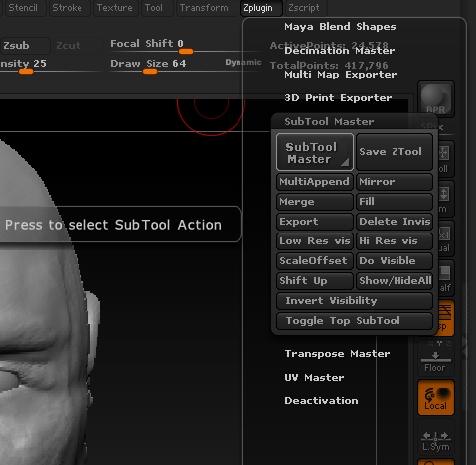476x465 pixels.
Task: Click Do Visible button
Action: 395,261
